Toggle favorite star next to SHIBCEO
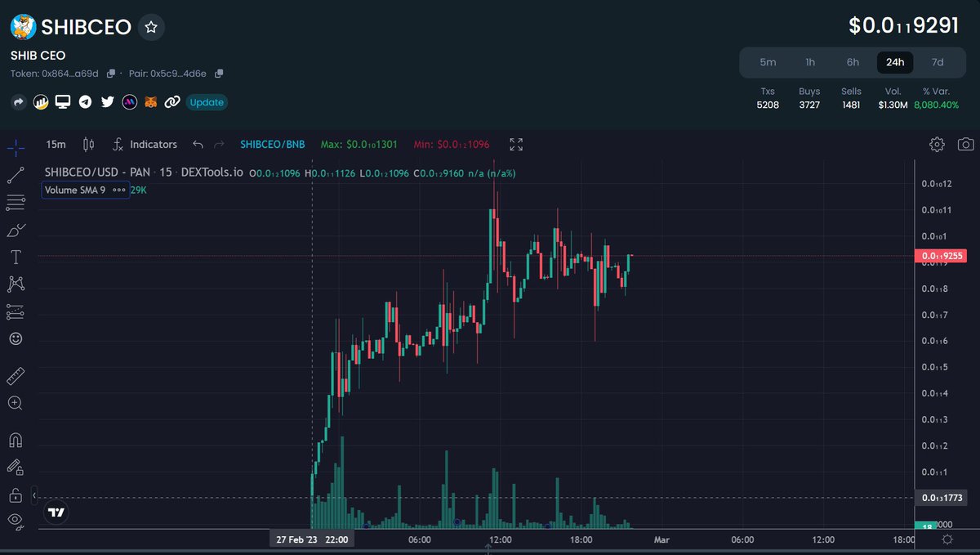 [x=151, y=27]
